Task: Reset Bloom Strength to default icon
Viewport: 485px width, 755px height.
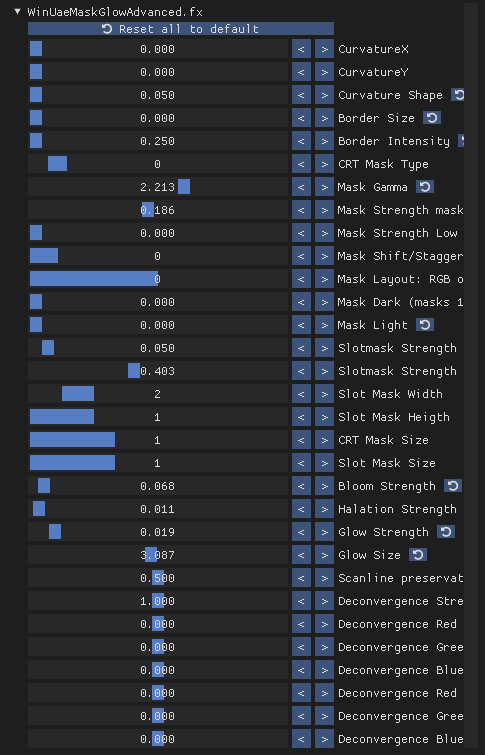Action: point(453,486)
